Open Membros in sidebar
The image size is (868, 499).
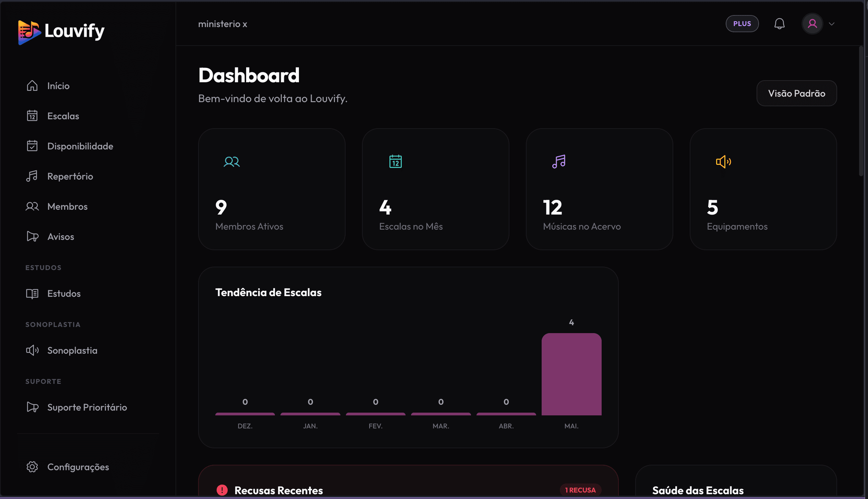pos(67,206)
